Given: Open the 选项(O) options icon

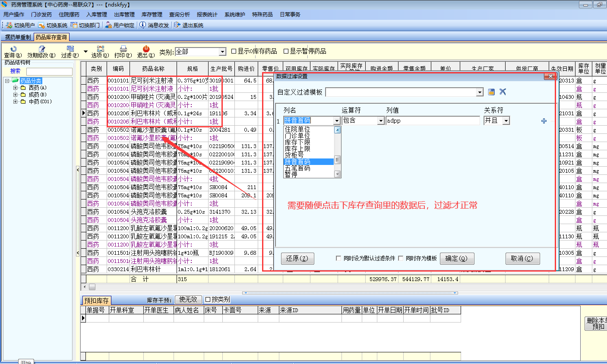Looking at the screenshot, I should pos(101,49).
